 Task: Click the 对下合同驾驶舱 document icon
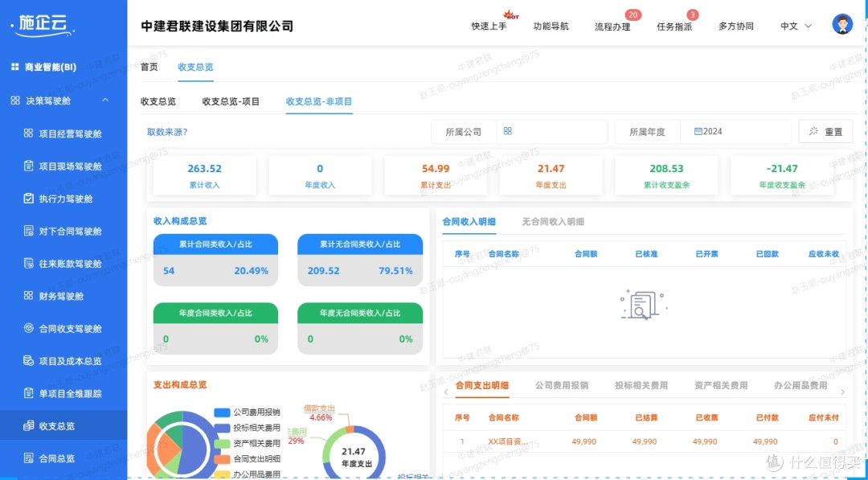(28, 231)
